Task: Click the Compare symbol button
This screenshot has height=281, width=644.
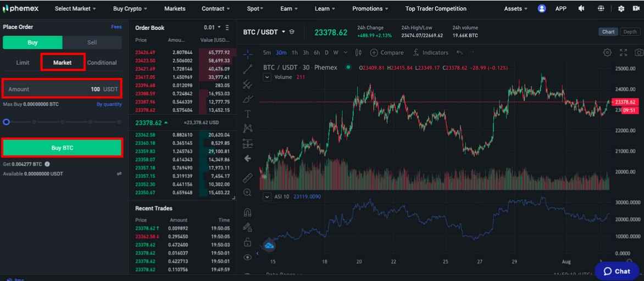Action: click(x=386, y=53)
